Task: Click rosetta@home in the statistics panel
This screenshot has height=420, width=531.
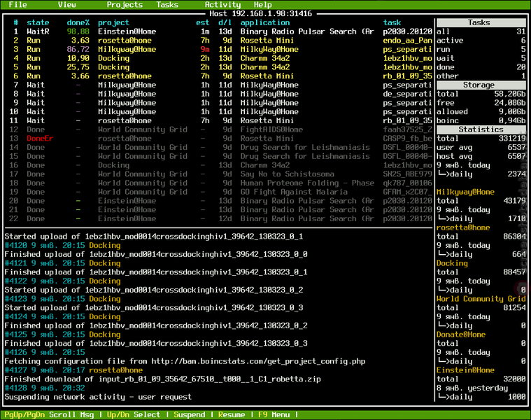Action: [x=463, y=227]
